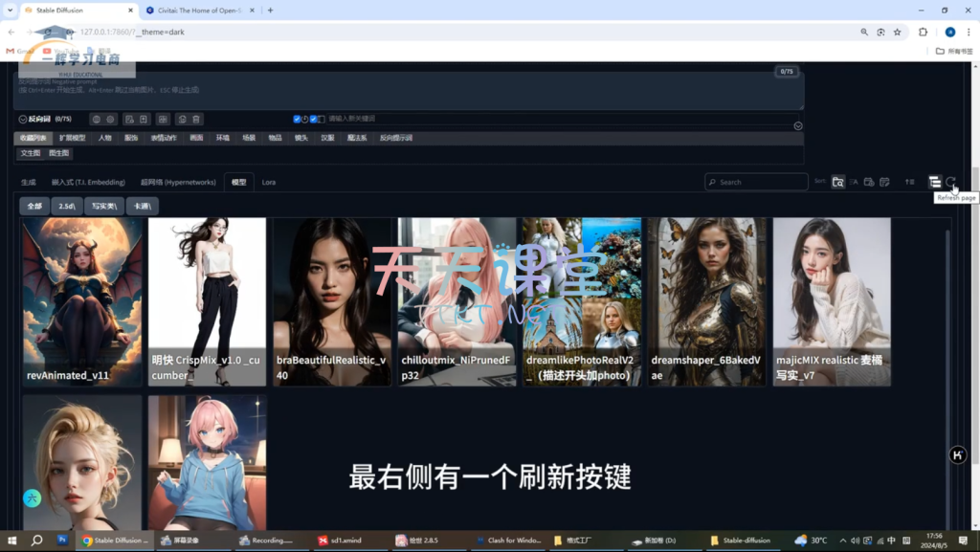Expand the circled chevron below the prompt box
This screenshot has height=552, width=980.
798,125
